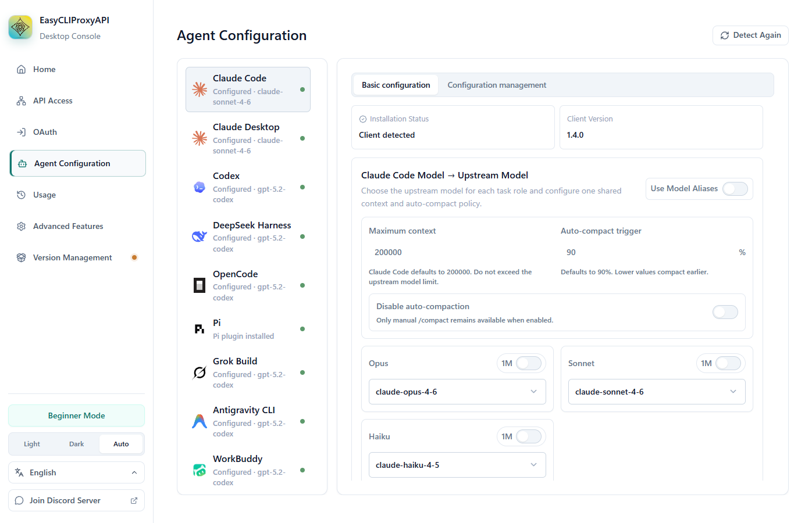The height and width of the screenshot is (523, 812).
Task: Click the Client Version value 1.4.0
Action: click(x=575, y=135)
